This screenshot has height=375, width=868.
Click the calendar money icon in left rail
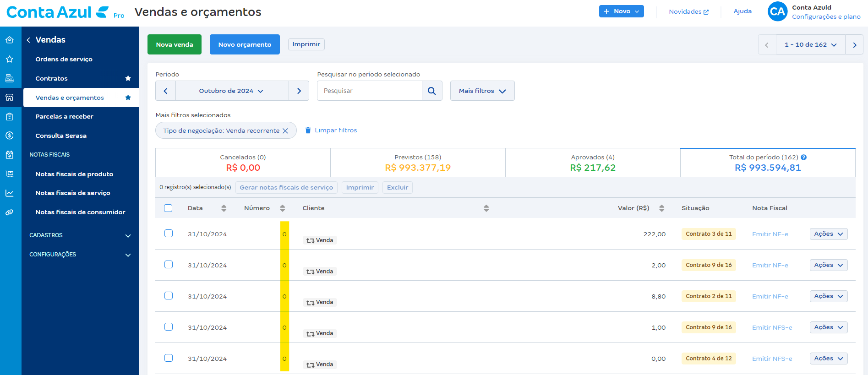coord(10,155)
